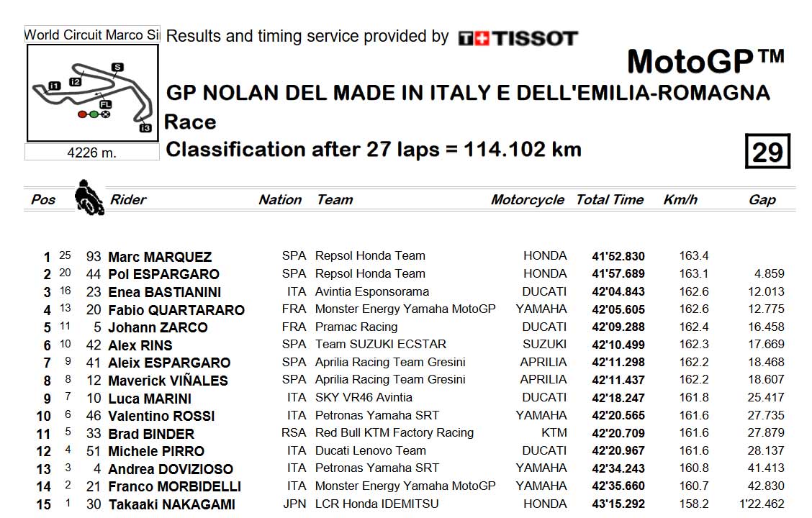This screenshot has height=518, width=812.
Task: Click the 4226 m. track length label
Action: point(91,153)
